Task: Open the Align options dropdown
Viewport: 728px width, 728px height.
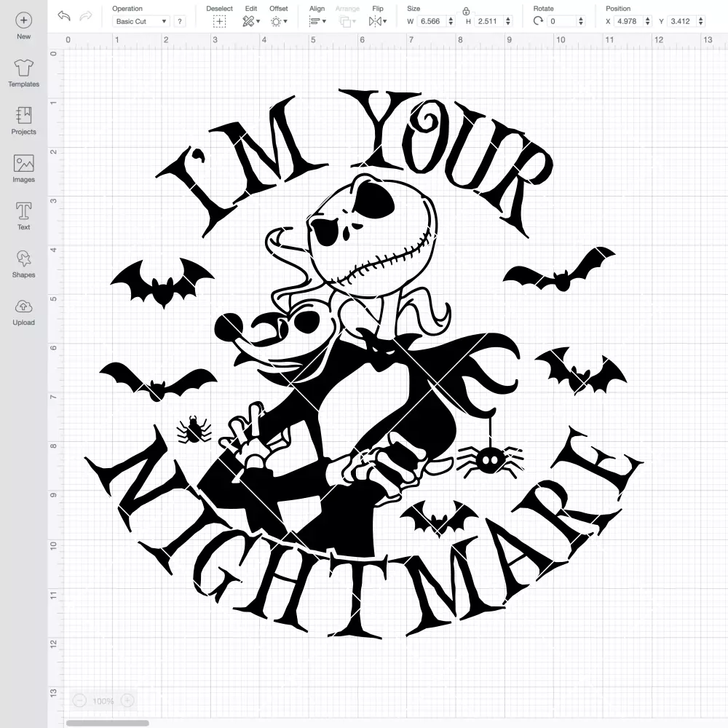Action: coord(317,21)
